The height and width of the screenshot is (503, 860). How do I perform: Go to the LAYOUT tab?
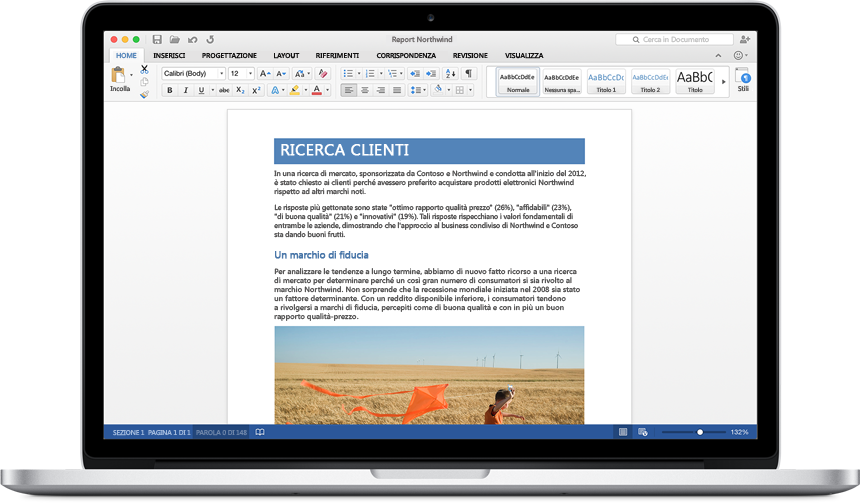tap(286, 55)
